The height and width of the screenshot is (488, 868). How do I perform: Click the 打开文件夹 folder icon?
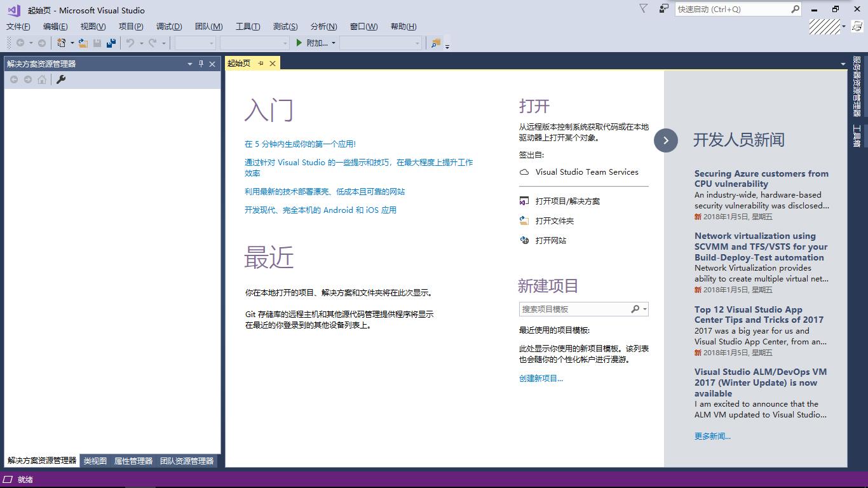[524, 221]
